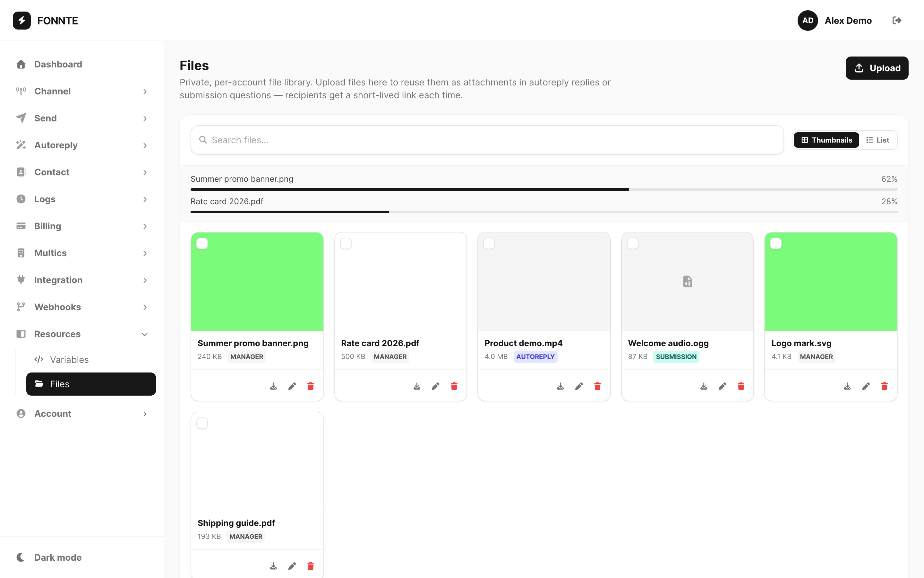Image resolution: width=924 pixels, height=578 pixels.
Task: Edit Welcome audio.ogg with pencil icon
Action: pos(723,386)
